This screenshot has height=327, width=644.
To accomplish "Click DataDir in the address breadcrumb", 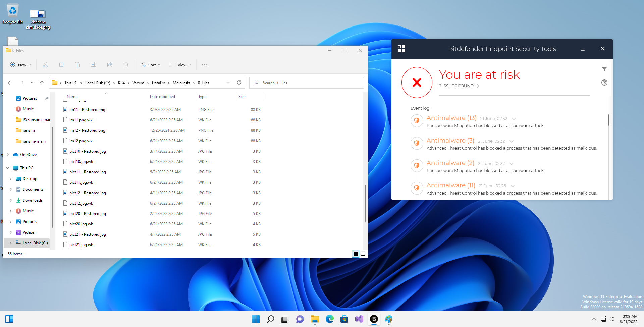I will [x=158, y=83].
